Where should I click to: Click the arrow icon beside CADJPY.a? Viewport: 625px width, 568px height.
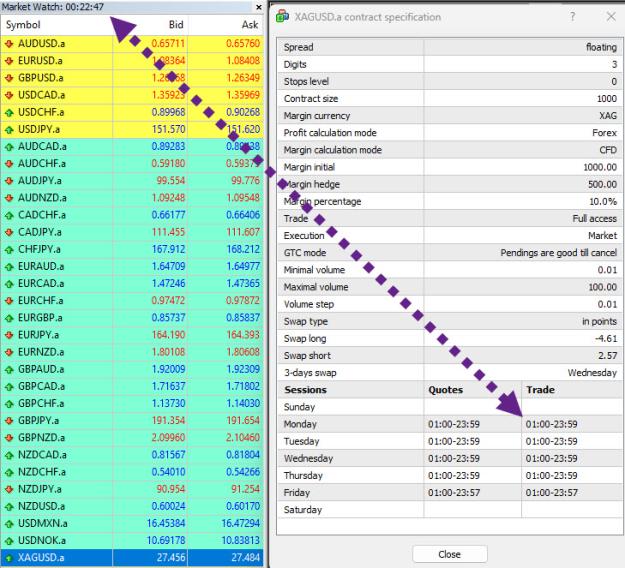point(9,232)
